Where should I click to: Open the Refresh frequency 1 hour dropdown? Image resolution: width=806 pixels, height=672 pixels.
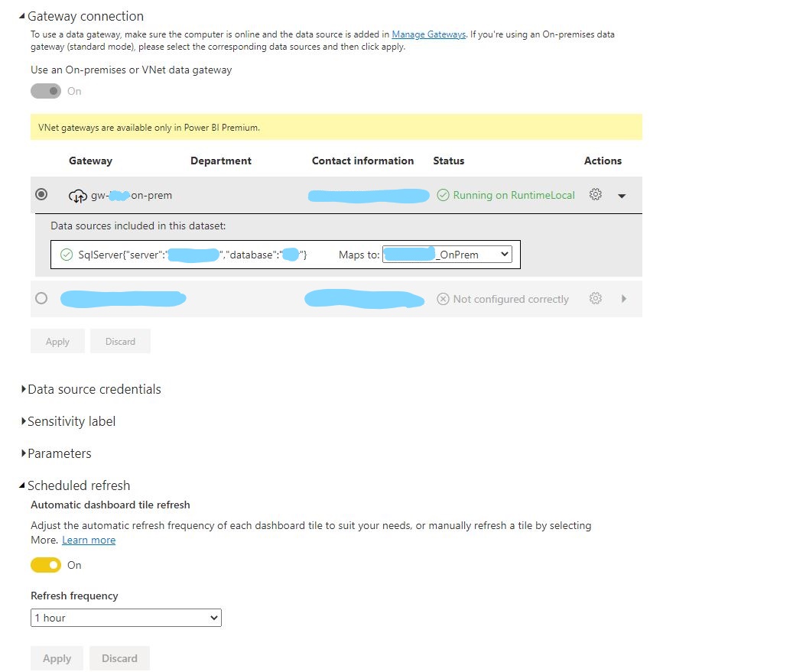(126, 618)
